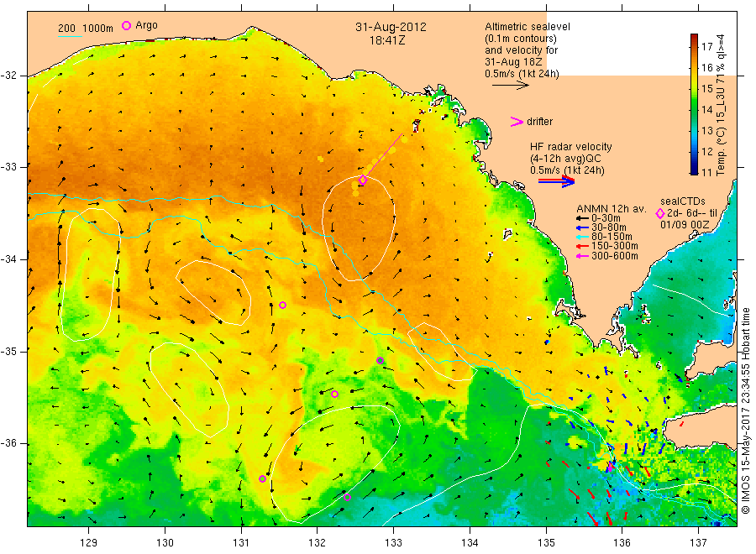
Task: Click the red and blue HF radar velocity arrow
Action: [x=556, y=181]
